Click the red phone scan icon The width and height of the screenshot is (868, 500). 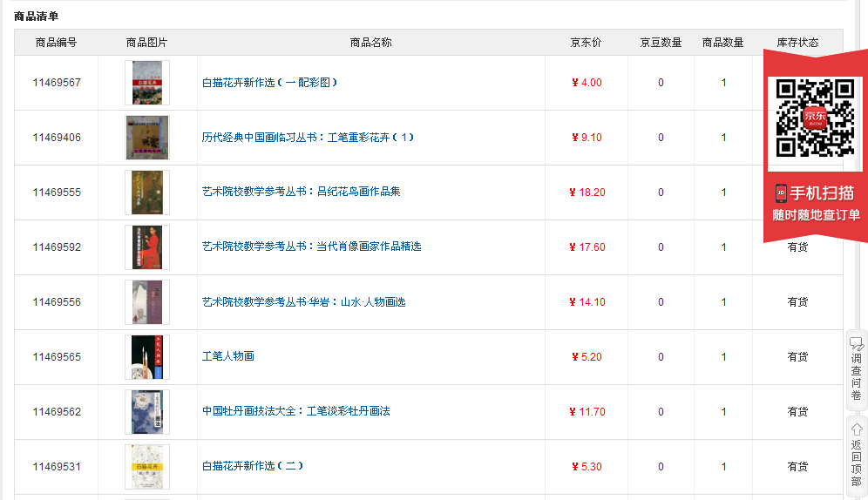782,193
